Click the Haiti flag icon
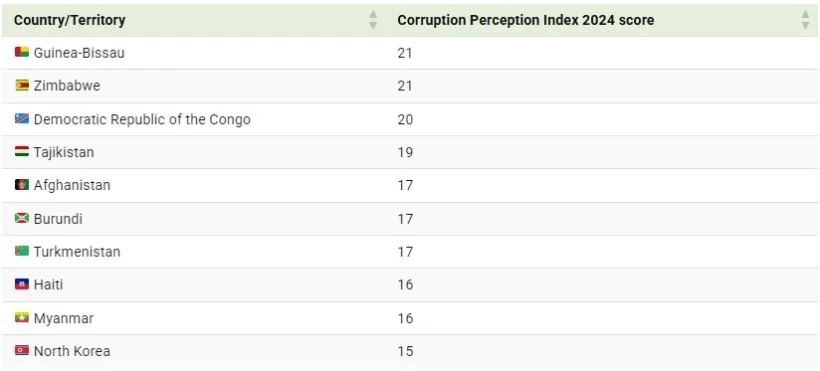Screen dimensions: 820x371 22,284
